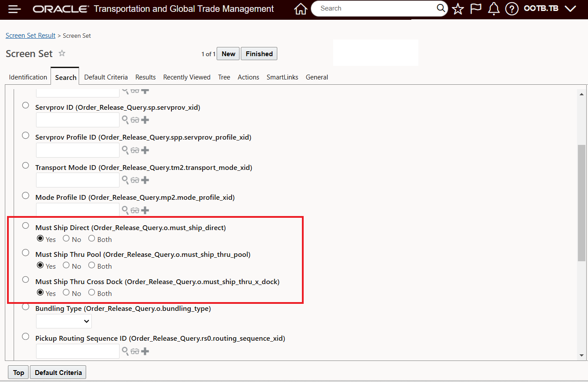Open the General tab
The width and height of the screenshot is (588, 382).
[317, 77]
